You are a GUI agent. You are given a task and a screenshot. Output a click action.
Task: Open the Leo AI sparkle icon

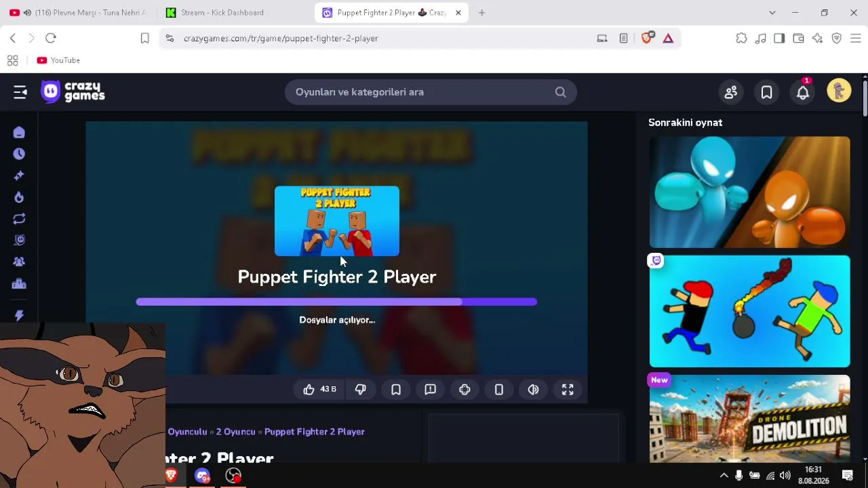(817, 39)
